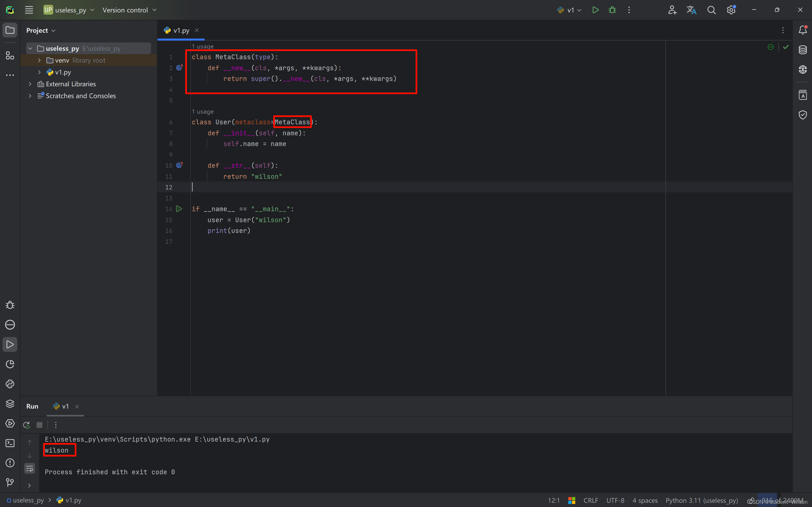Toggle the green circle indicator beside the inspection checkmark
812x507 pixels.
tap(771, 47)
